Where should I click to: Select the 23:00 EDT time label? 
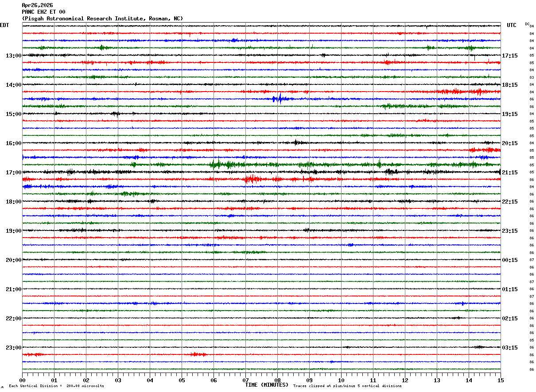click(13, 348)
